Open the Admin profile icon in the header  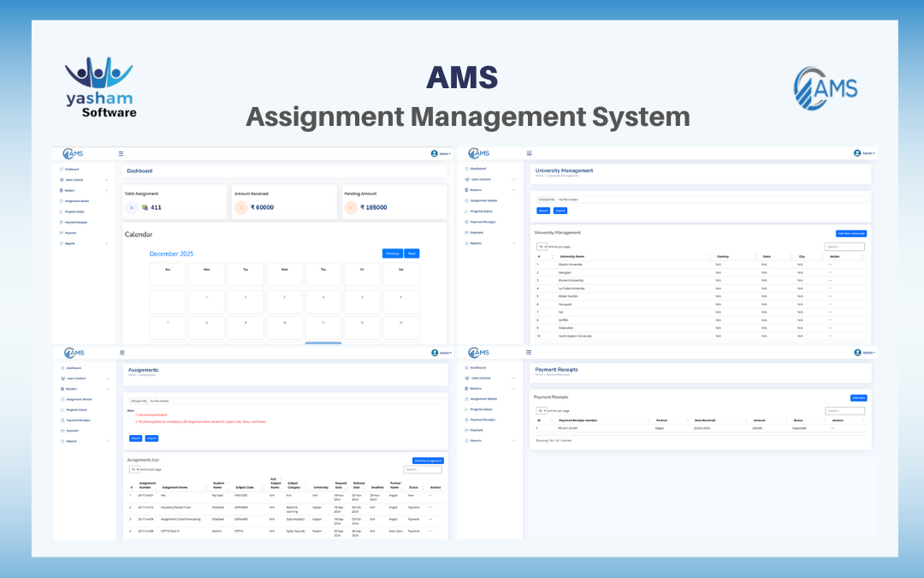[x=435, y=153]
